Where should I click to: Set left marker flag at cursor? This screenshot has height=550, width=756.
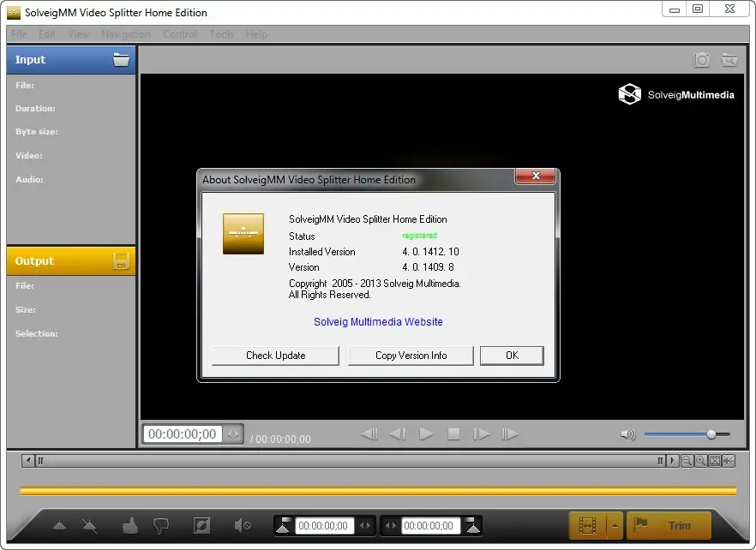click(284, 525)
